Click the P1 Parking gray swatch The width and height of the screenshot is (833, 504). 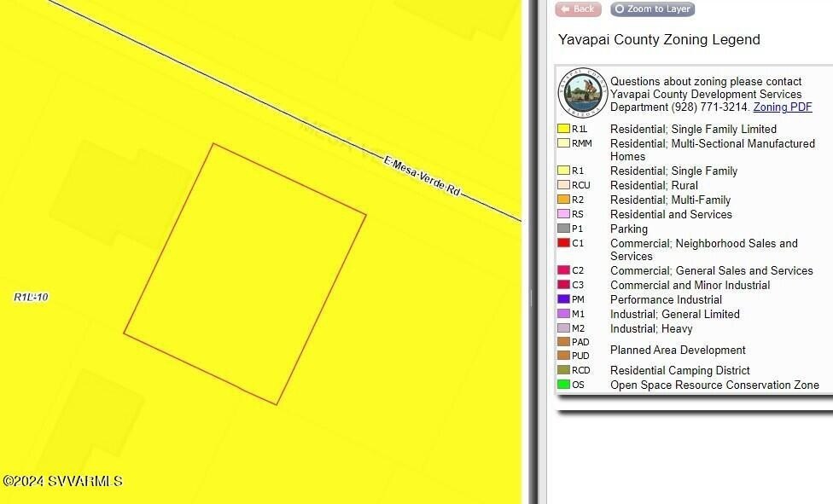coord(563,229)
